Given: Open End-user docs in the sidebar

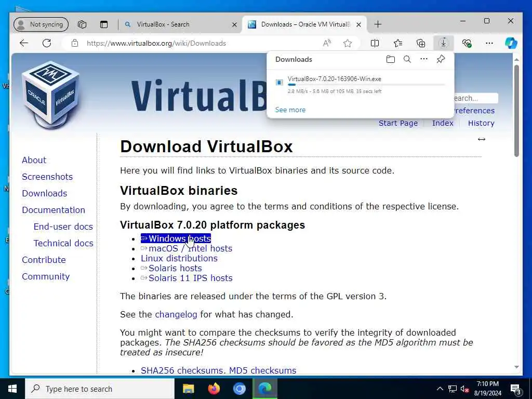Looking at the screenshot, I should click(x=63, y=227).
